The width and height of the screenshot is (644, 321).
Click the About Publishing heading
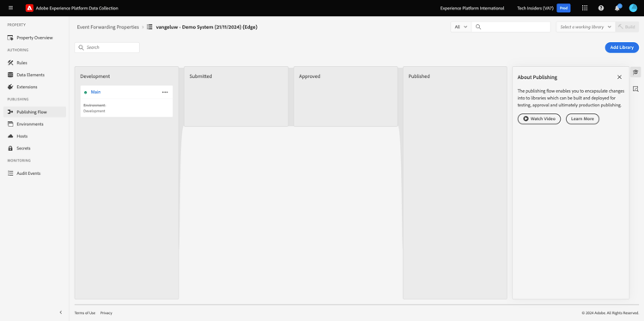pos(538,77)
